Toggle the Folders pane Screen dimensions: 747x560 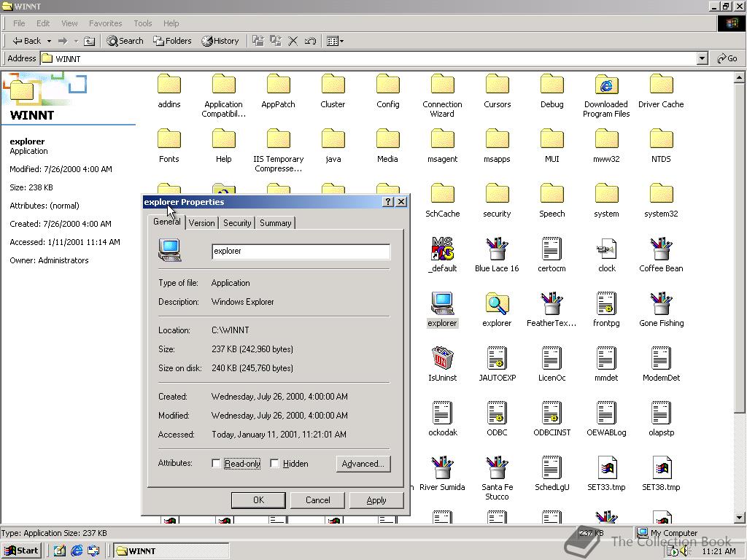(172, 41)
